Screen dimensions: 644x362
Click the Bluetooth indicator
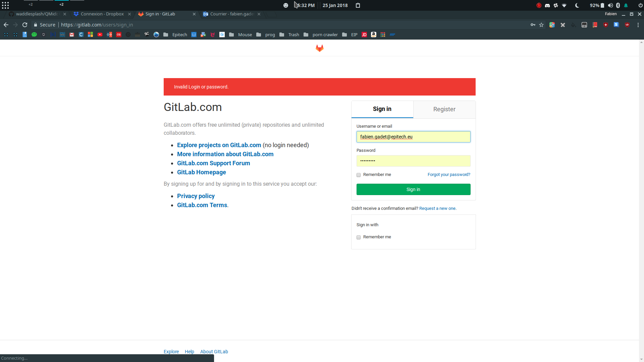(x=618, y=5)
